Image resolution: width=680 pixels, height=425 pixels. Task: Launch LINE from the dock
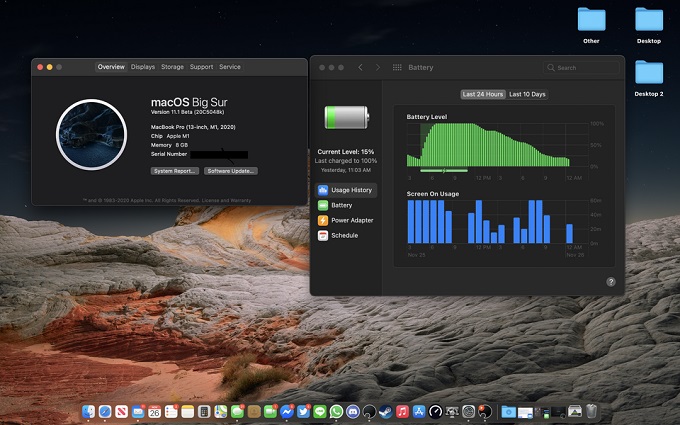point(320,411)
